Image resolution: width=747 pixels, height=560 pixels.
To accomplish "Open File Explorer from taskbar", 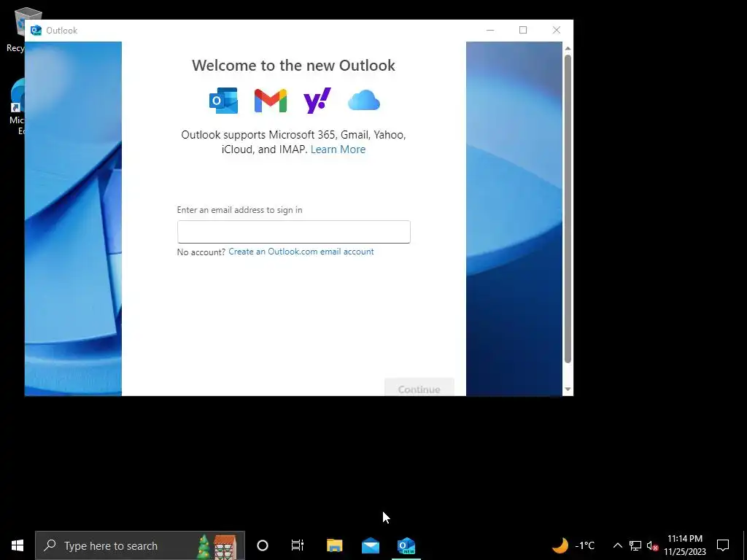I will pyautogui.click(x=334, y=545).
